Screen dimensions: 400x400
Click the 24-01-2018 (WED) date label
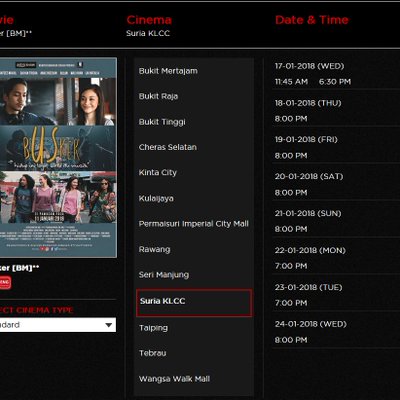coord(311,324)
